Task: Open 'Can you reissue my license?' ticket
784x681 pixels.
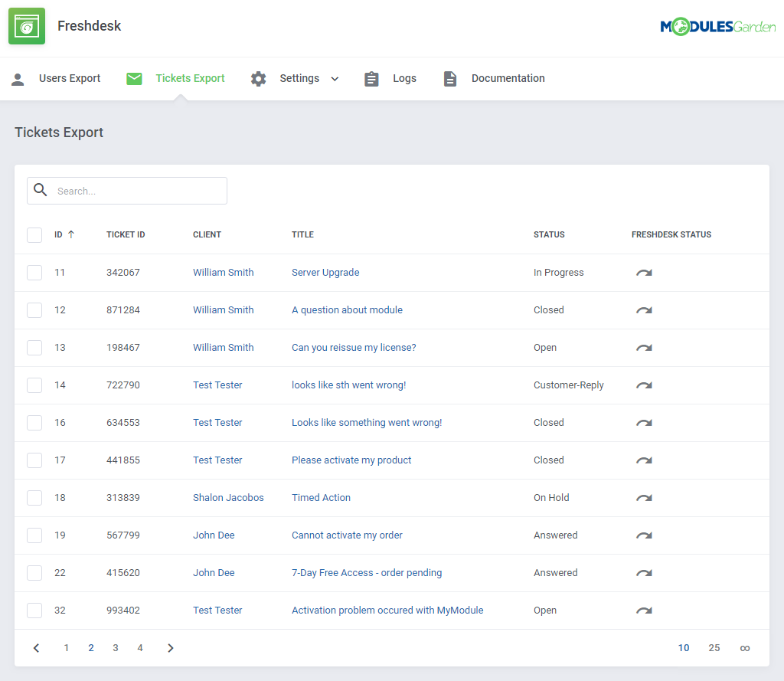Action: 354,348
